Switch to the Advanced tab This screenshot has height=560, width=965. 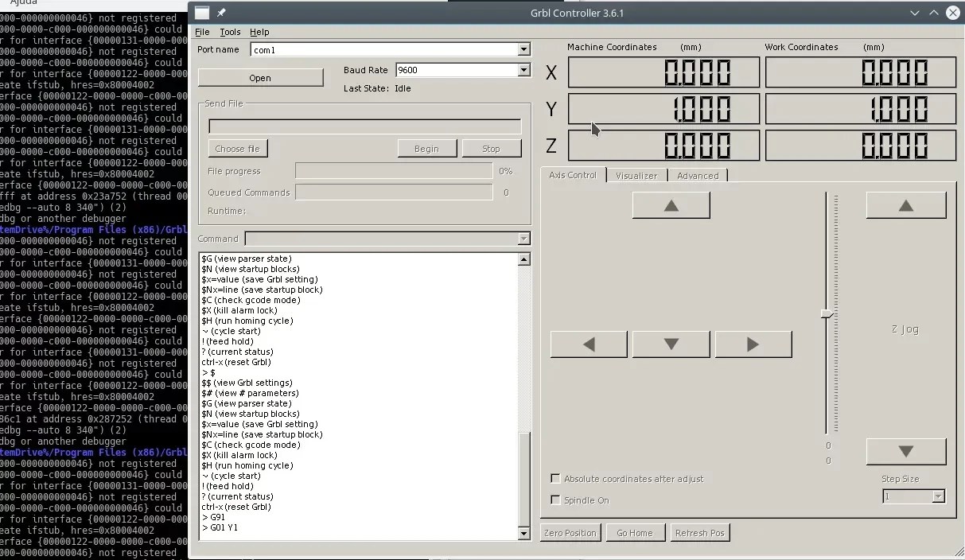coord(698,176)
